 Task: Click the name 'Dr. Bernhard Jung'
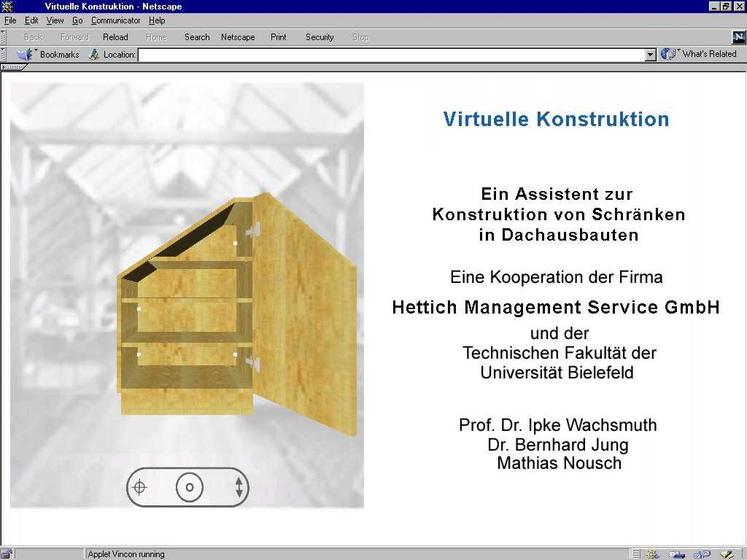[558, 444]
